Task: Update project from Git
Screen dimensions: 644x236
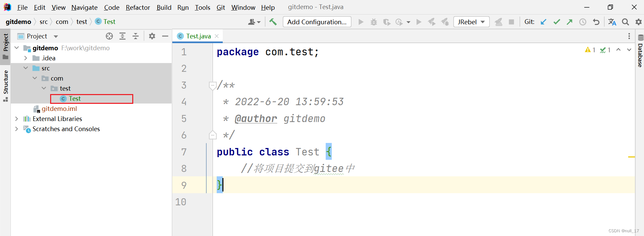Action: tap(544, 22)
